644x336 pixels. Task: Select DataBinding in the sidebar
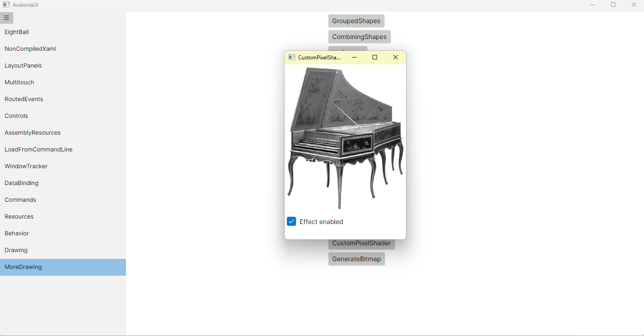[x=63, y=183]
